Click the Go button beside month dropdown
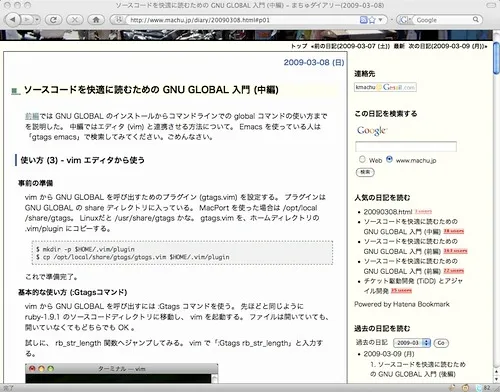Viewport: 500px width, 392px height. click(x=441, y=343)
